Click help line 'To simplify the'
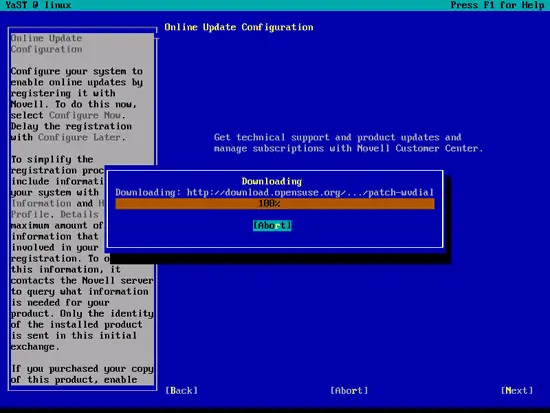550x413 pixels. 52,159
